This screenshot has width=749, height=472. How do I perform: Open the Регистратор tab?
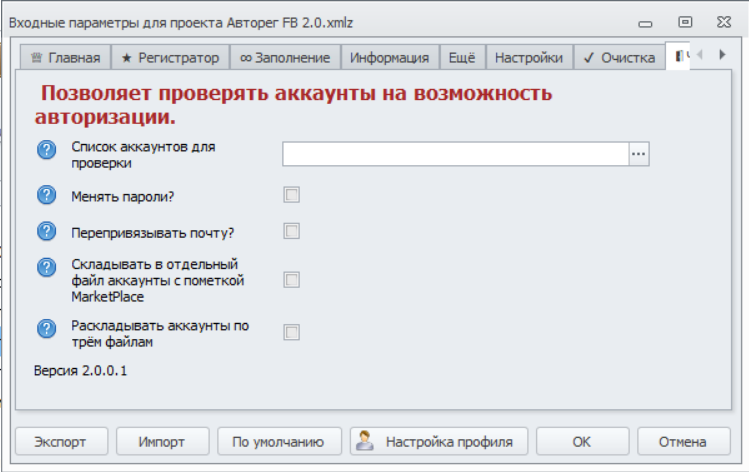pyautogui.click(x=171, y=58)
